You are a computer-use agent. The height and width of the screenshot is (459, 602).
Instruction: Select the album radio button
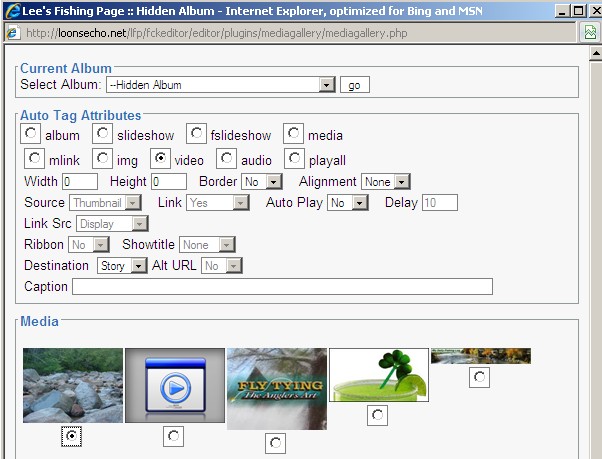coord(33,134)
